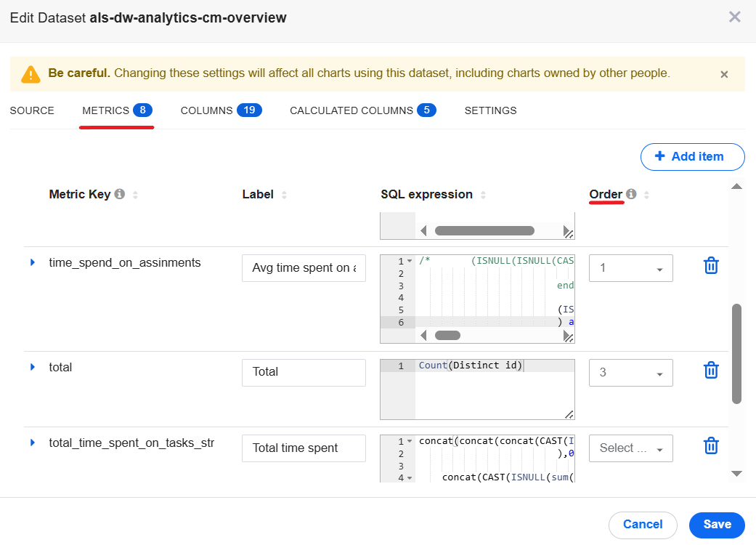Viewport: 756px width, 545px height.
Task: Click the Order column info icon
Action: point(631,194)
